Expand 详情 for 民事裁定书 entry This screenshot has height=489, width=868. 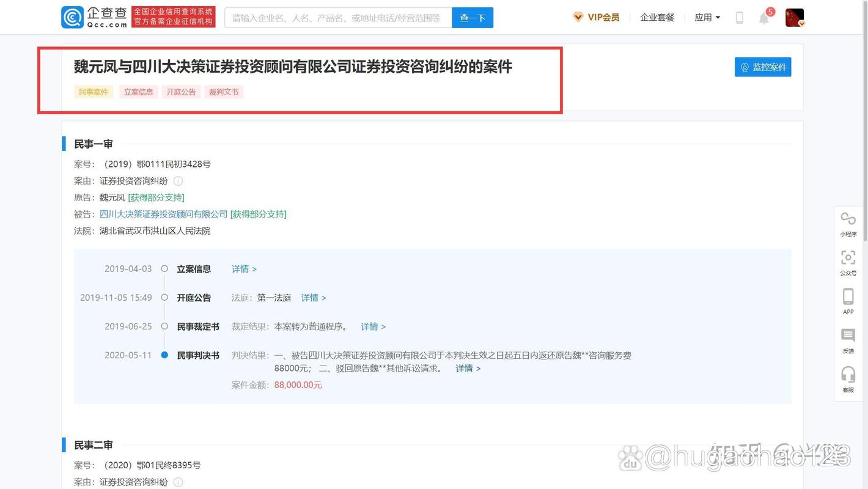click(373, 326)
